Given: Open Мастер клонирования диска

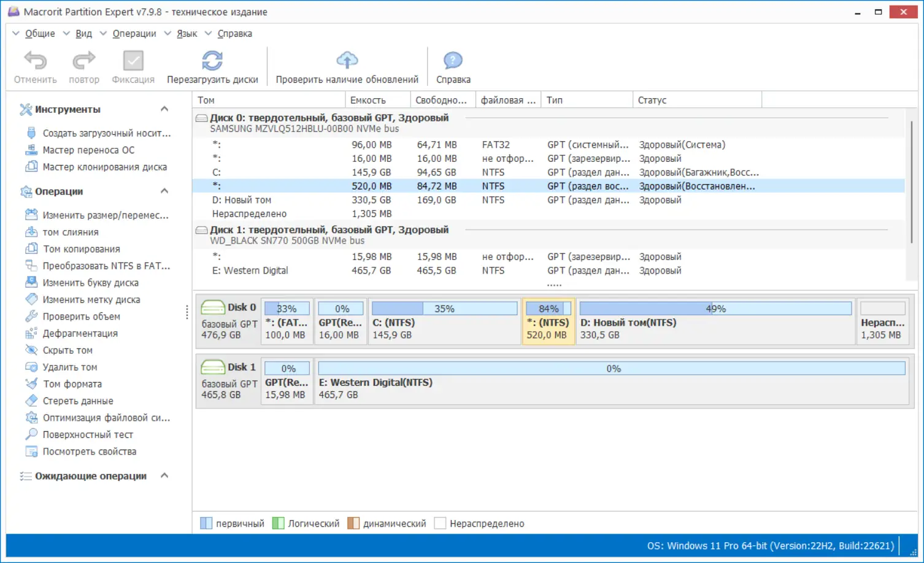Looking at the screenshot, I should click(106, 167).
